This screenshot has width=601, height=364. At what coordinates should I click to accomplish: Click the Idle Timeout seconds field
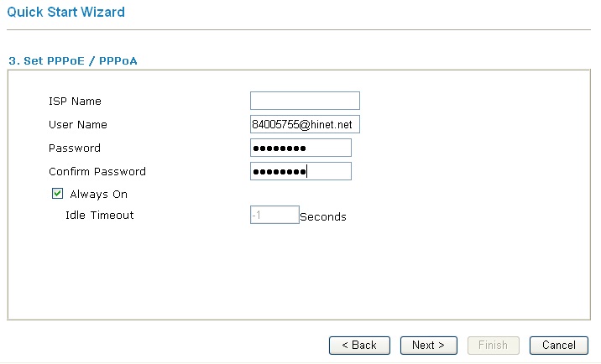click(x=274, y=216)
